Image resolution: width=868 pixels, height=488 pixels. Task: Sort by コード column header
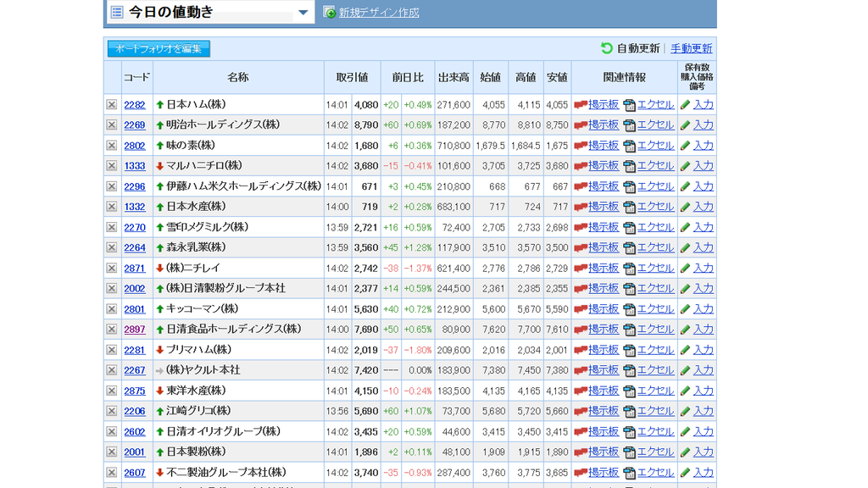tap(136, 77)
